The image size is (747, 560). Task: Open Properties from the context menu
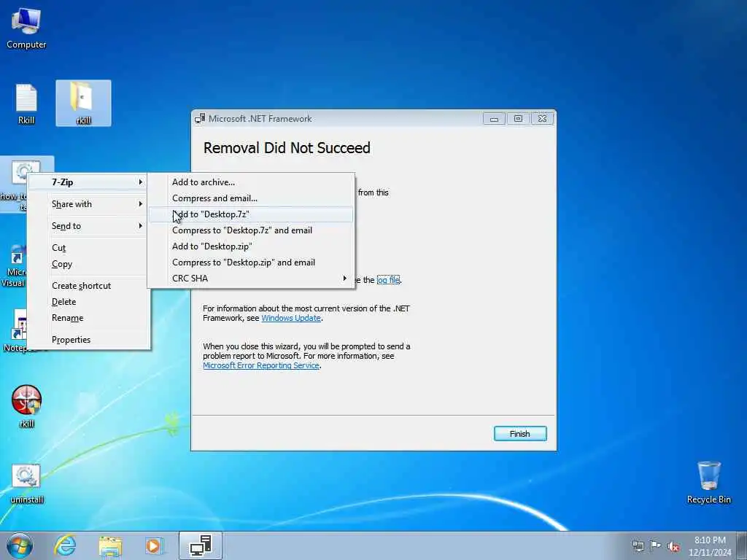click(88, 340)
